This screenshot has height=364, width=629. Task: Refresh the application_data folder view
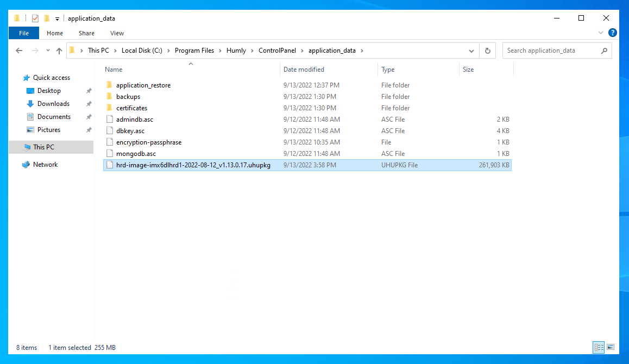487,51
